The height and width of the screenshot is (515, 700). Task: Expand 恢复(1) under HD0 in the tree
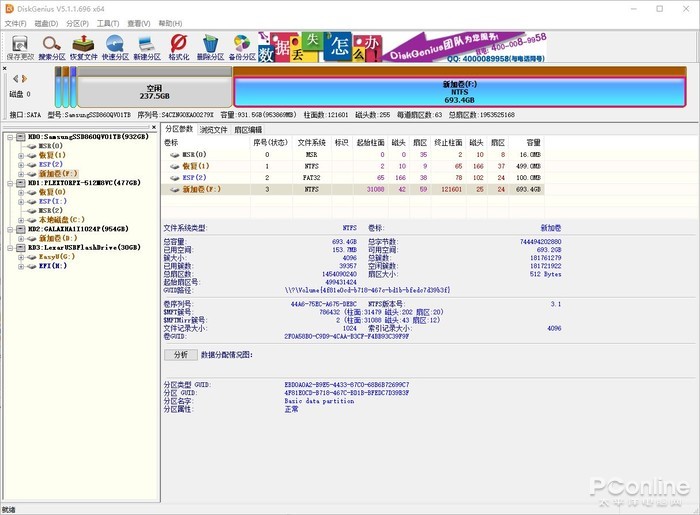(x=21, y=155)
